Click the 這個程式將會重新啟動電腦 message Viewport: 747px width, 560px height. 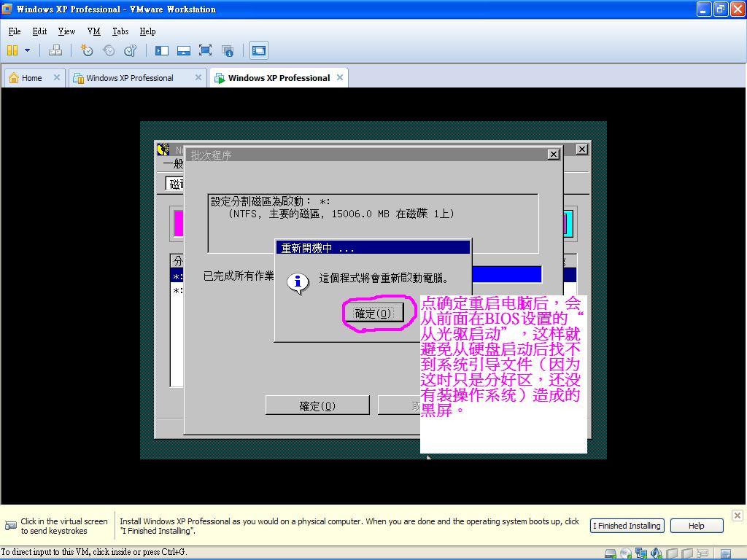384,278
